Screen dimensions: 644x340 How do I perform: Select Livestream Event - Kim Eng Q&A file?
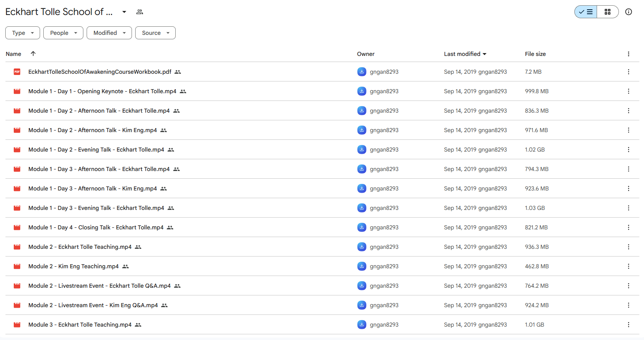[93, 305]
